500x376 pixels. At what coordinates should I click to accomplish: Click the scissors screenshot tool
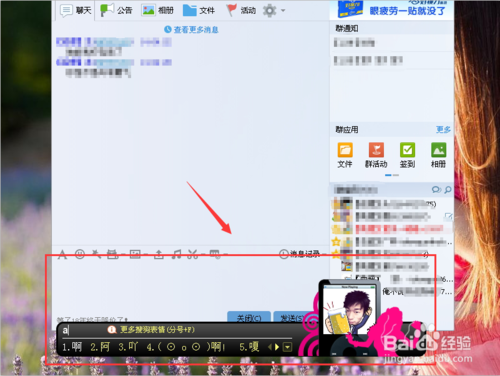[193, 255]
